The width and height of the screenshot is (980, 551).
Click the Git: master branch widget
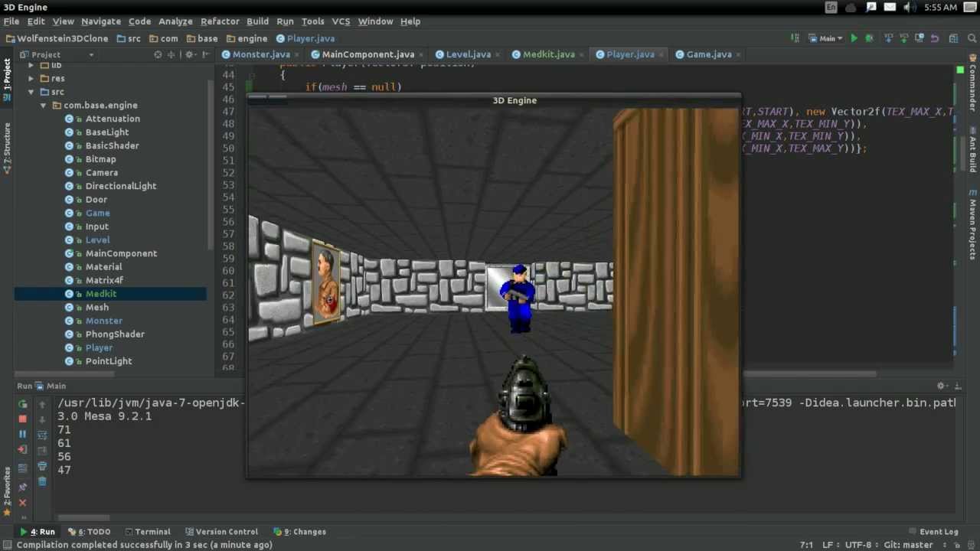[x=908, y=545]
